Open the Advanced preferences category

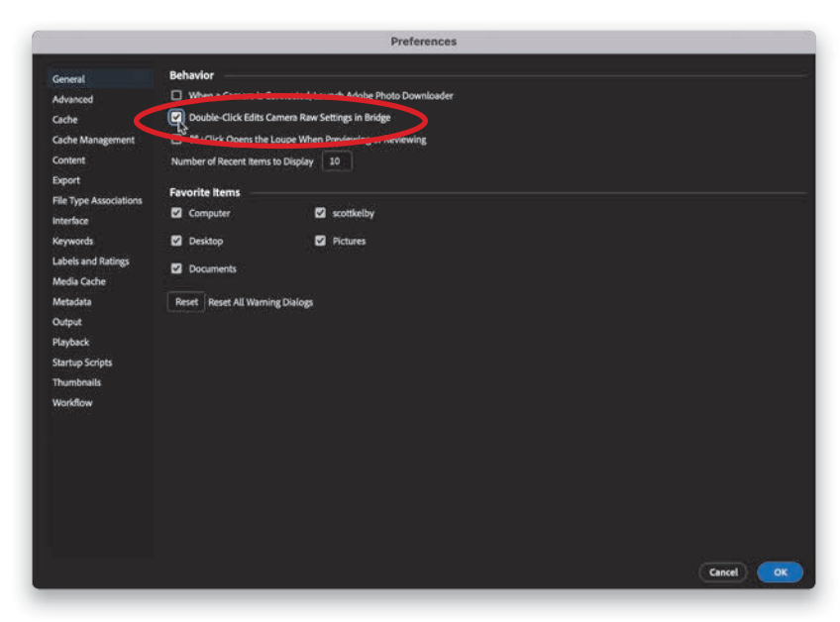[x=72, y=99]
